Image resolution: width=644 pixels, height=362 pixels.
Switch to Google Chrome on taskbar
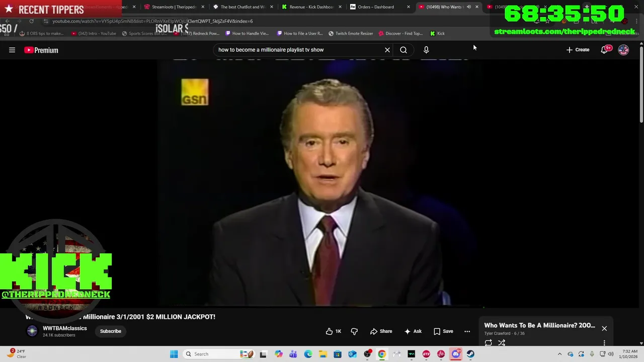(382, 354)
